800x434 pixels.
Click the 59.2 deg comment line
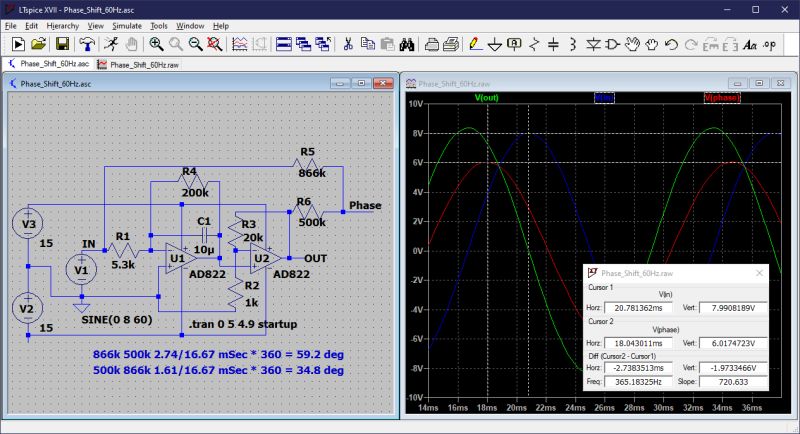(218, 354)
